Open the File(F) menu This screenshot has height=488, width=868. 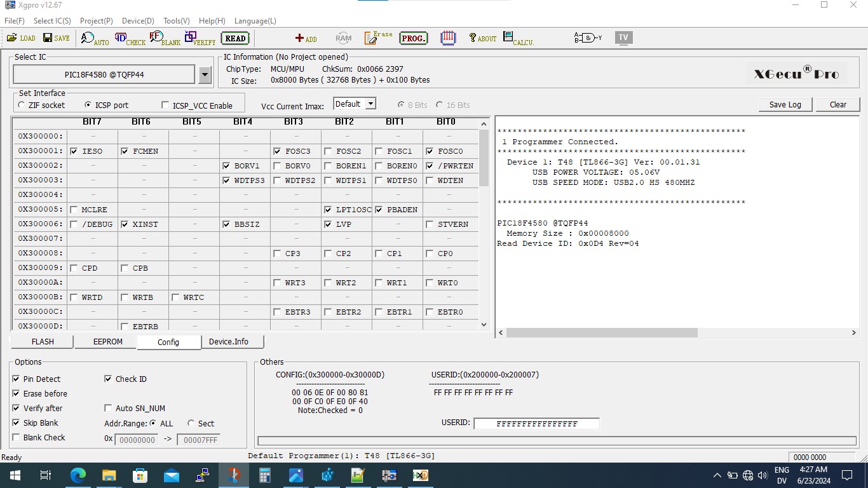pos(15,21)
